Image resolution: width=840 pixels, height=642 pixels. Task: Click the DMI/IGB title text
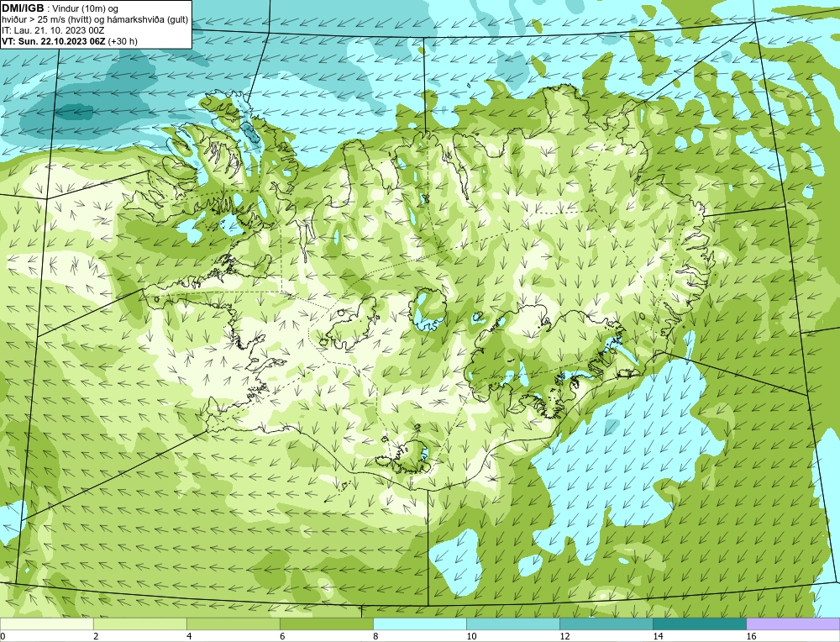(23, 8)
